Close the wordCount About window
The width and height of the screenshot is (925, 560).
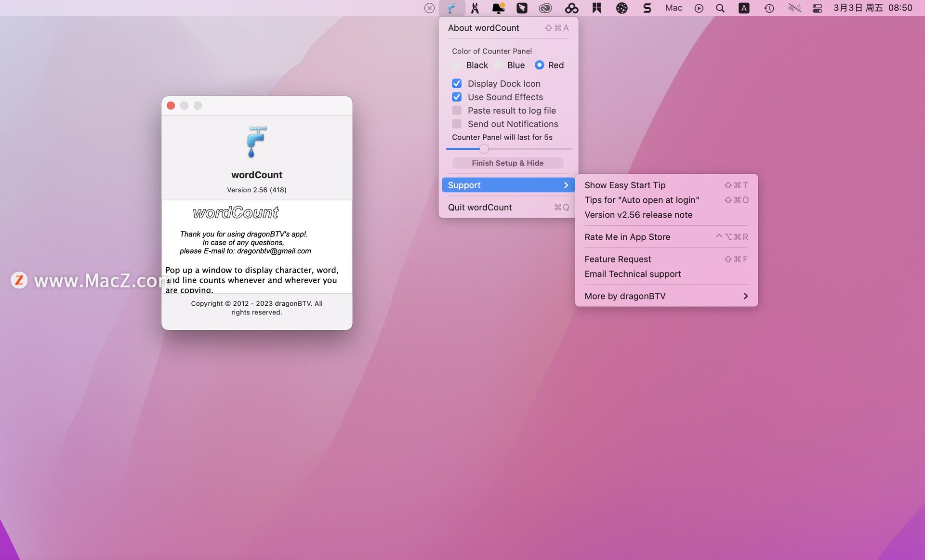coord(171,105)
